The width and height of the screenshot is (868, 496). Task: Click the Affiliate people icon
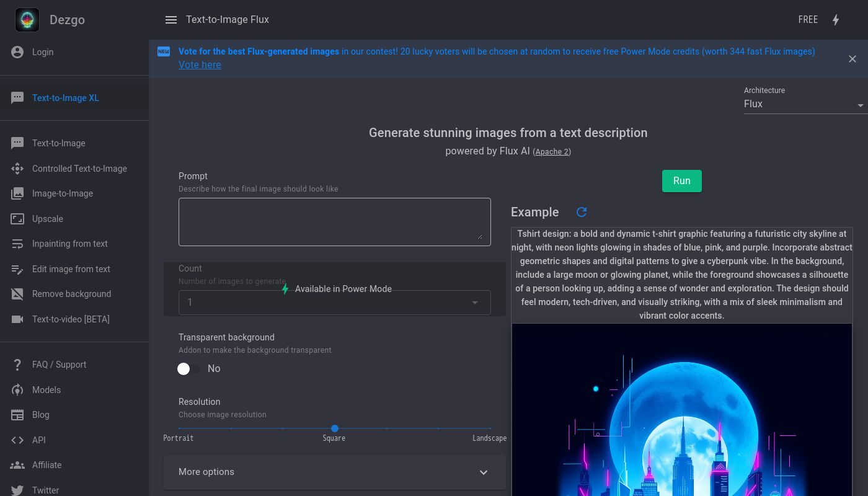point(17,465)
